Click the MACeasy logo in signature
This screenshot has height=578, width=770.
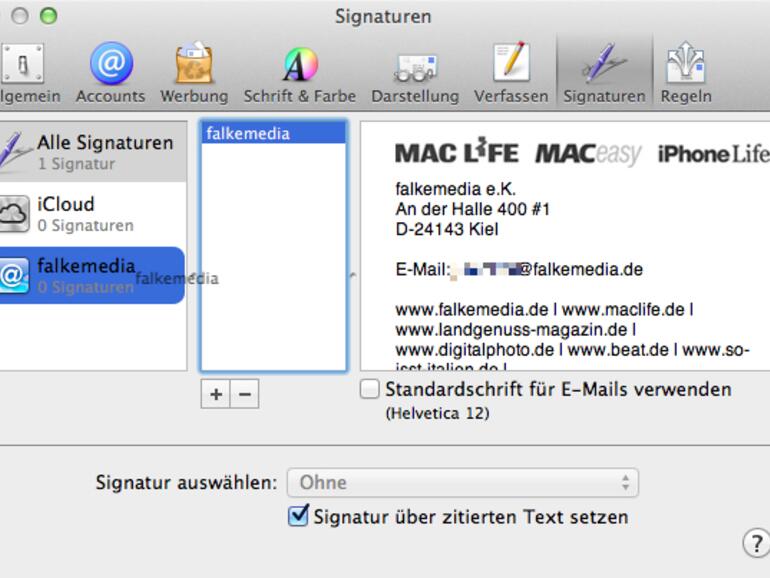coord(588,154)
